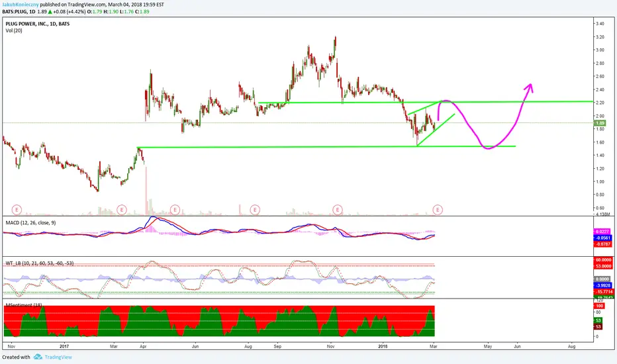Click the earnings E marker above Aug 2017
617x364 pixels.
pos(255,210)
